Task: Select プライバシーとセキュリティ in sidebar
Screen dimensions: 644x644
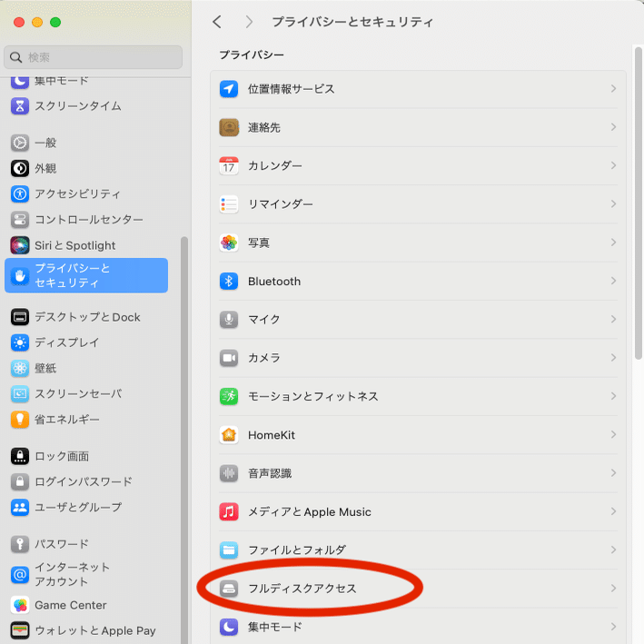Action: (x=86, y=275)
